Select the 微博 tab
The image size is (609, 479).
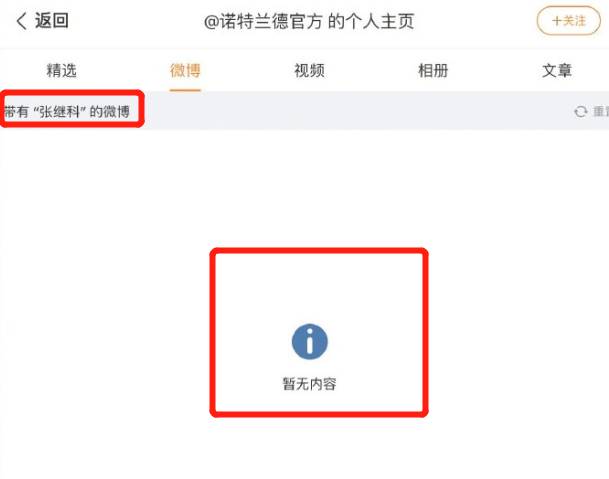coord(185,71)
